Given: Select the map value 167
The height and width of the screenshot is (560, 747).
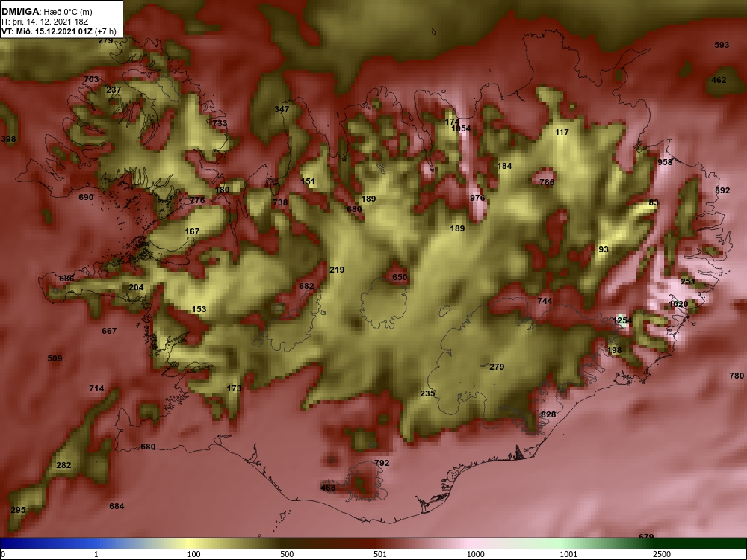Looking at the screenshot, I should [x=192, y=232].
